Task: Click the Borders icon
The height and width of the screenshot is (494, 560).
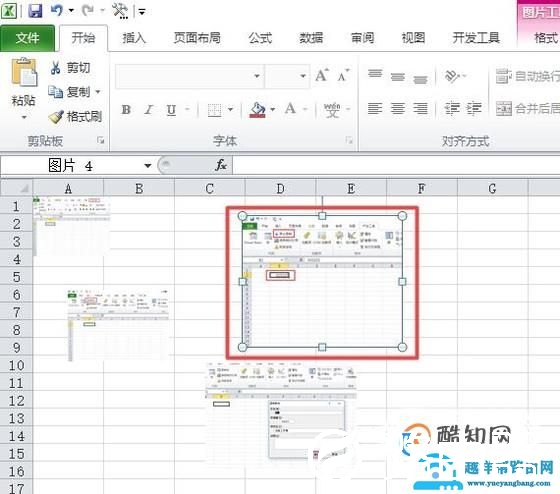Action: tap(215, 109)
